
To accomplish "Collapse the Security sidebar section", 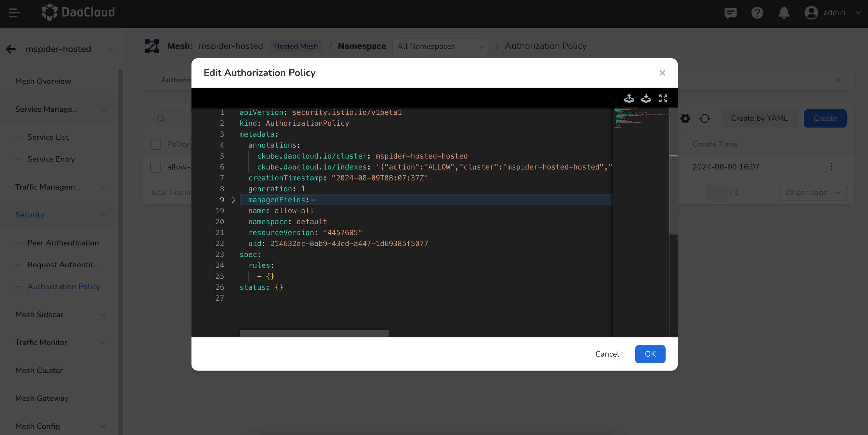I will coord(103,215).
